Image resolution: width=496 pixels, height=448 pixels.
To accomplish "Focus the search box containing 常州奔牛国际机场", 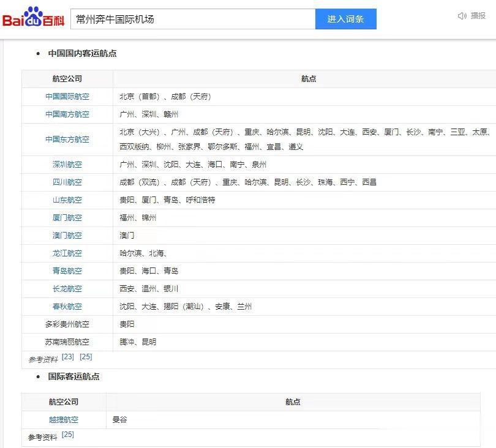I will (193, 20).
